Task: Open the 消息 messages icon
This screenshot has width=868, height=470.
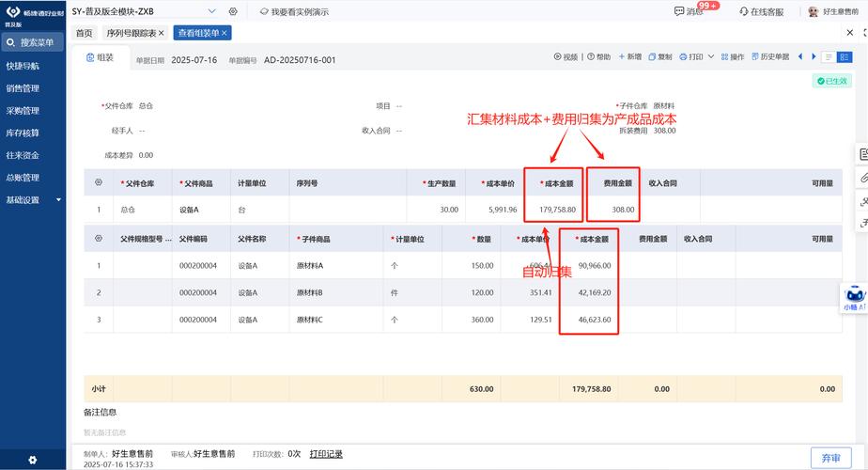Action: 679,11
